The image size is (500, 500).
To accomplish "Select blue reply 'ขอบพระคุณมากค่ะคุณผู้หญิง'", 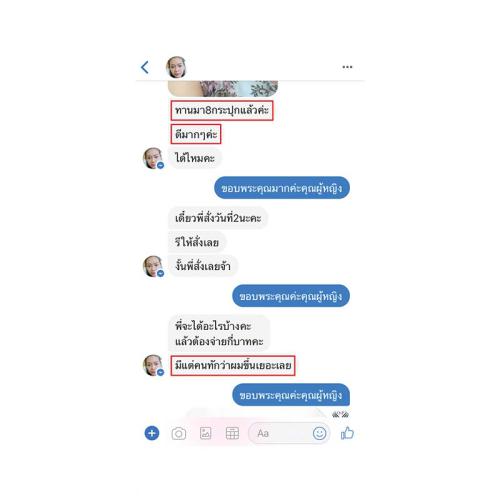I will (282, 188).
